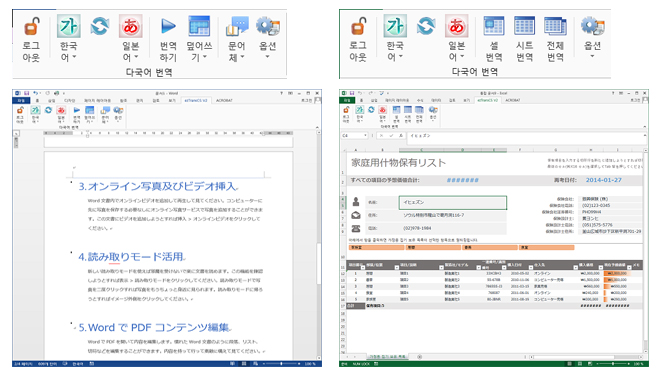Open ACROBAT tab in Excel window

pos(513,101)
